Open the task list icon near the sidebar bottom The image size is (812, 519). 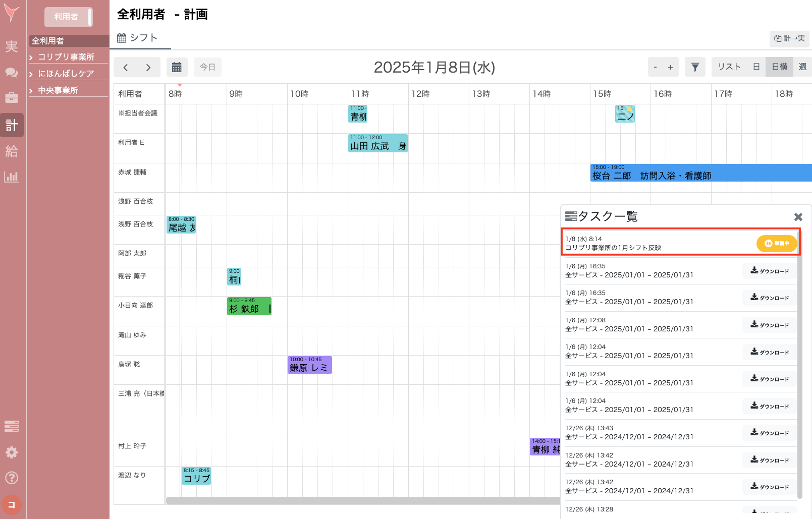pyautogui.click(x=12, y=426)
